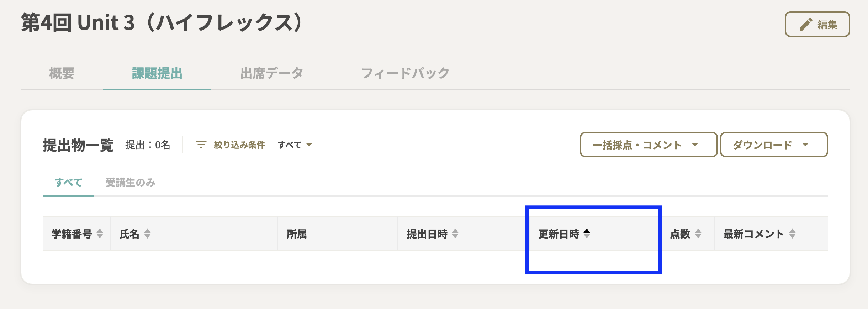Viewport: 868px width, 309px height.
Task: Select the 課題提出 tab
Action: click(157, 73)
